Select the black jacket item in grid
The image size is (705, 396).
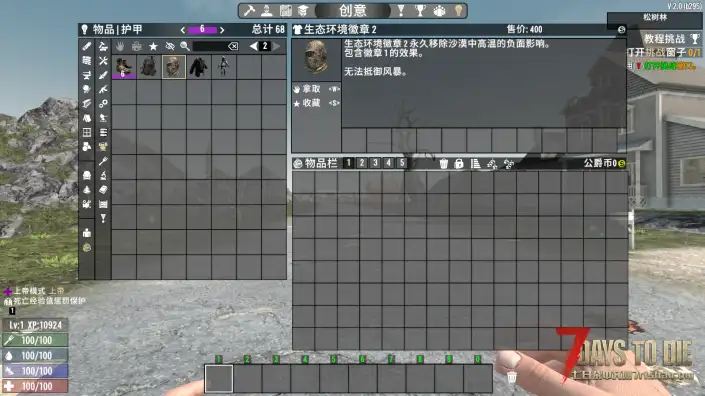click(198, 67)
